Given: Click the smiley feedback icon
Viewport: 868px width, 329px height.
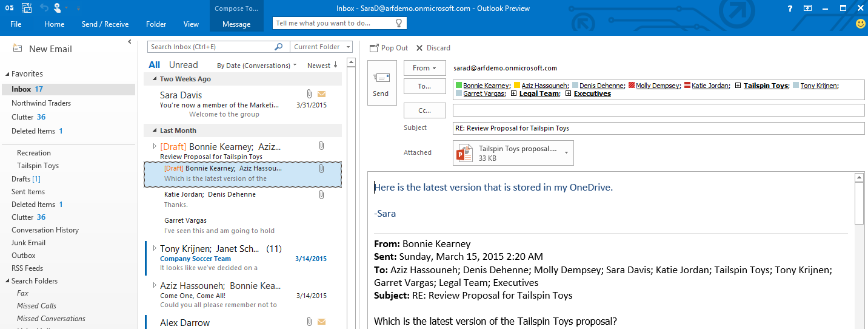Looking at the screenshot, I should (x=860, y=24).
